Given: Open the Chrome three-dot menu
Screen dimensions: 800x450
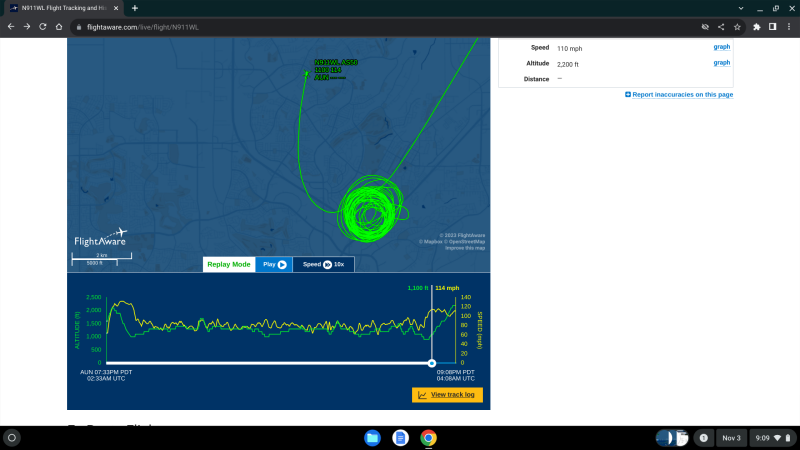Looking at the screenshot, I should click(x=789, y=27).
